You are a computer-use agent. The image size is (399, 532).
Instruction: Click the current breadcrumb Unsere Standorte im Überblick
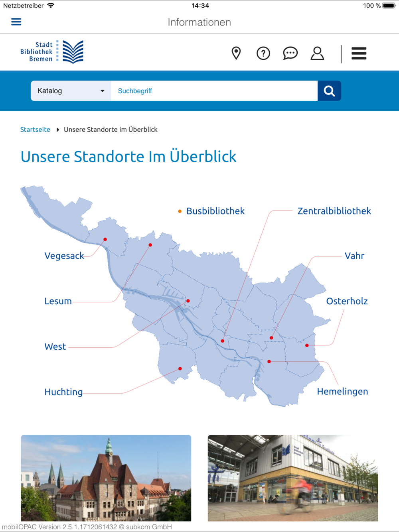[x=111, y=130]
